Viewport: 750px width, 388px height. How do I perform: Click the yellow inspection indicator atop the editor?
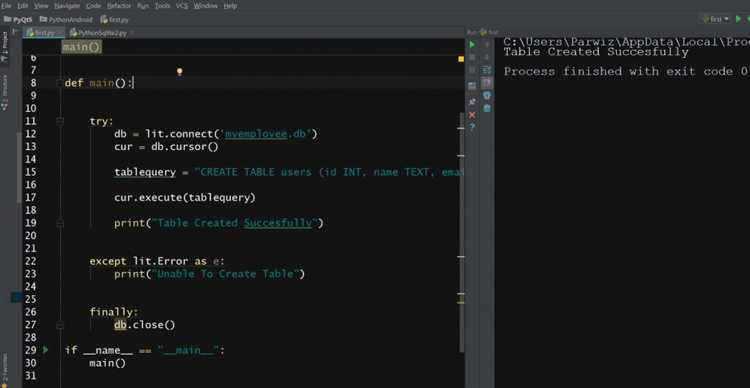pyautogui.click(x=461, y=59)
